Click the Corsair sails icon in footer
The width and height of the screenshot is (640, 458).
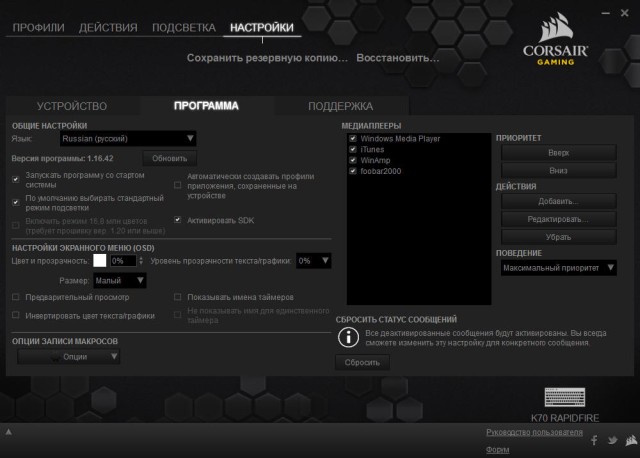pyautogui.click(x=630, y=440)
